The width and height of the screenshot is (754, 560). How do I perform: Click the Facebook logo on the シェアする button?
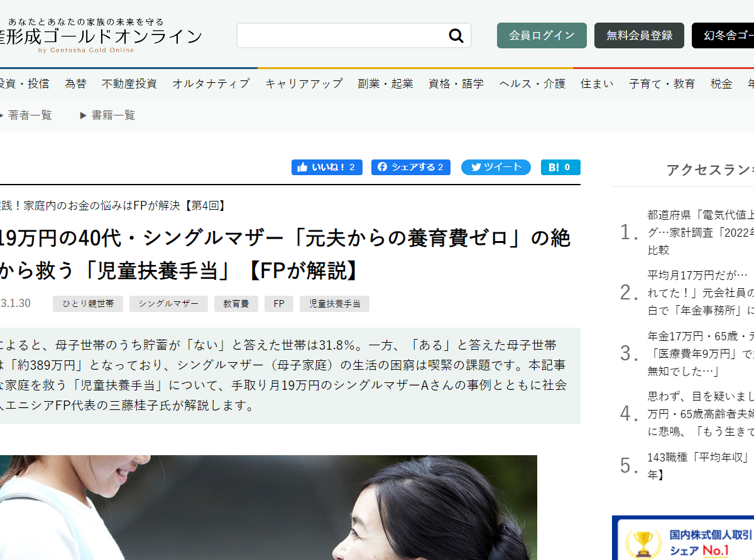click(x=383, y=167)
